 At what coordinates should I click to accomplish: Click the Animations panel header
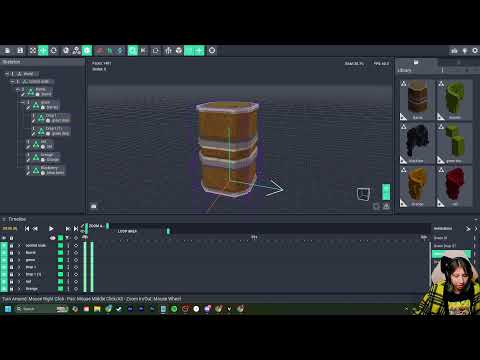443,228
